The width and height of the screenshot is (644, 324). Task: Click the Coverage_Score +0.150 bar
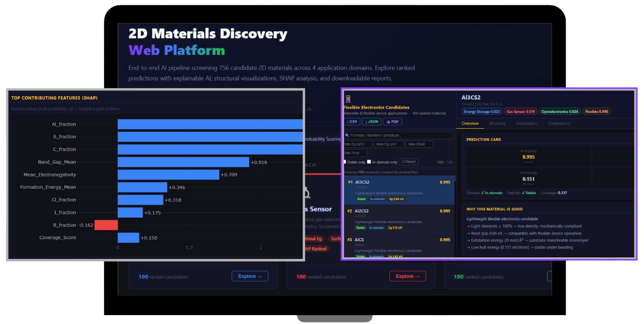128,238
